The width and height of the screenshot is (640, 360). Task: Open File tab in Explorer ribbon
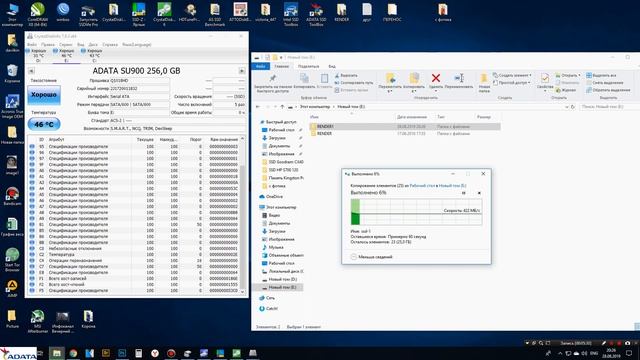260,66
